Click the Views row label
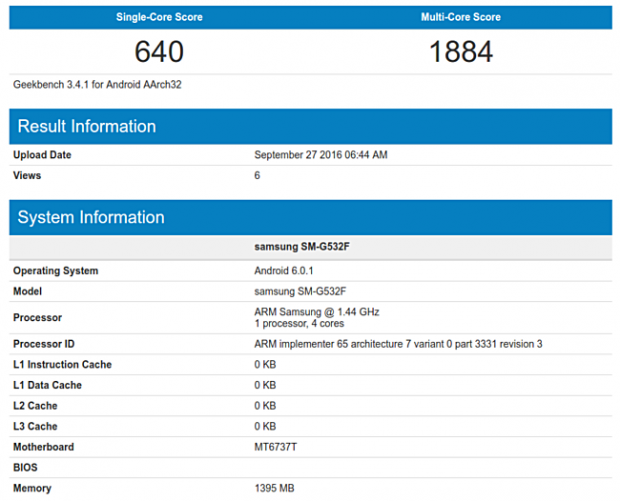The height and width of the screenshot is (501, 620). [27, 175]
